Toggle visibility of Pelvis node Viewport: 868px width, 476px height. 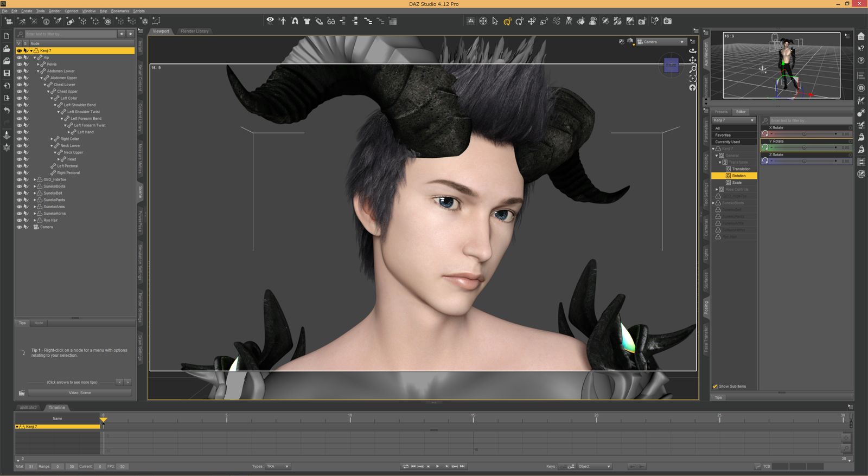coord(19,64)
